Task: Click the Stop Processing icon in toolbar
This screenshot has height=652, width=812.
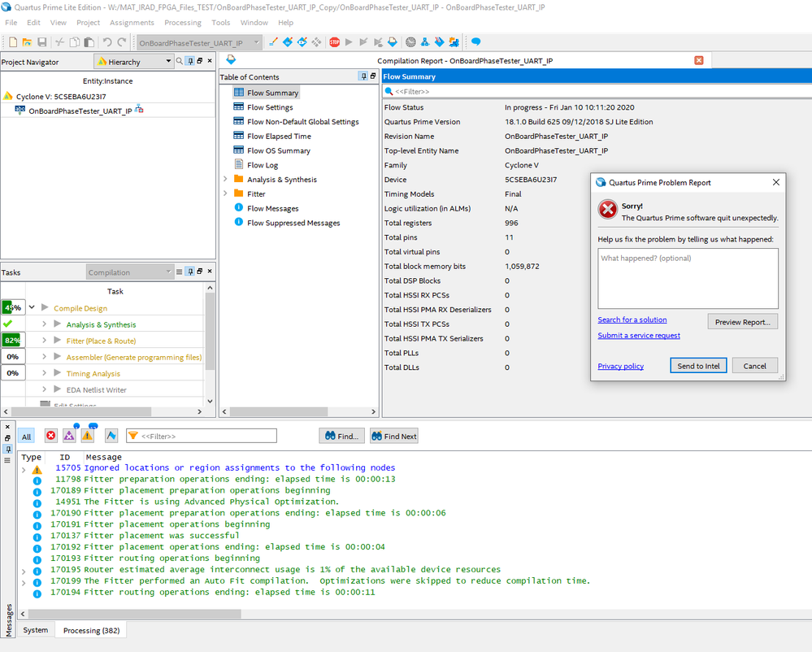Action: (x=335, y=42)
